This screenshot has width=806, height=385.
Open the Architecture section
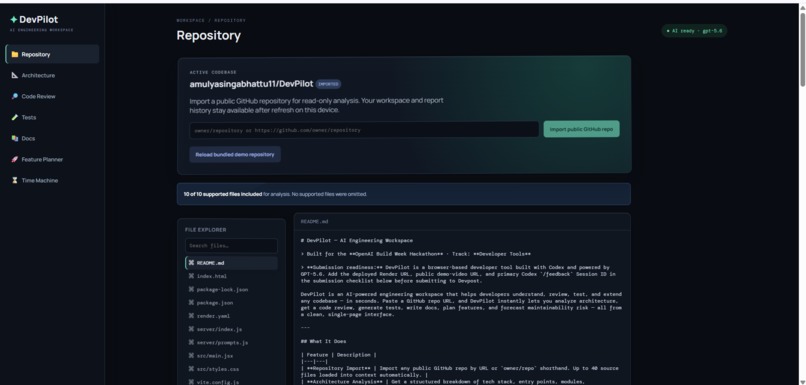pyautogui.click(x=52, y=76)
